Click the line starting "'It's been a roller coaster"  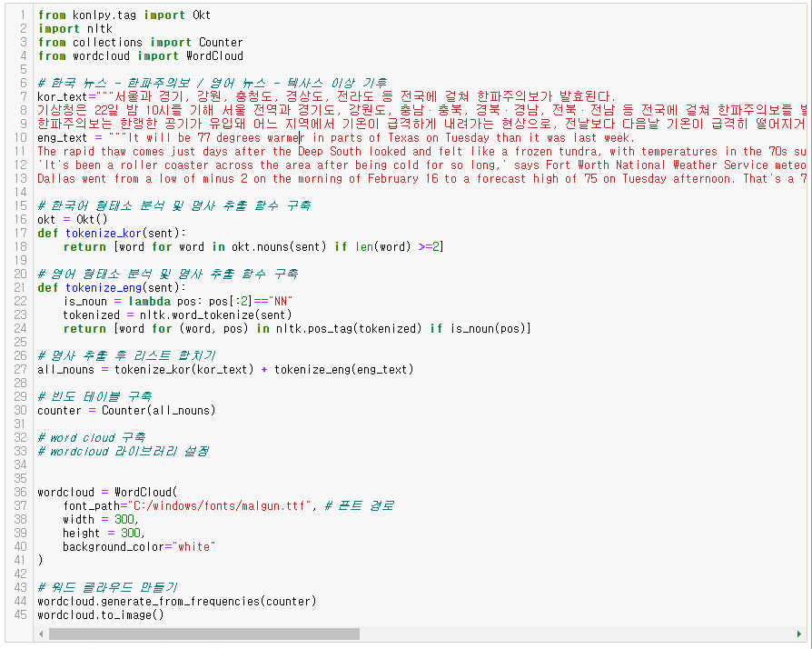(422, 165)
